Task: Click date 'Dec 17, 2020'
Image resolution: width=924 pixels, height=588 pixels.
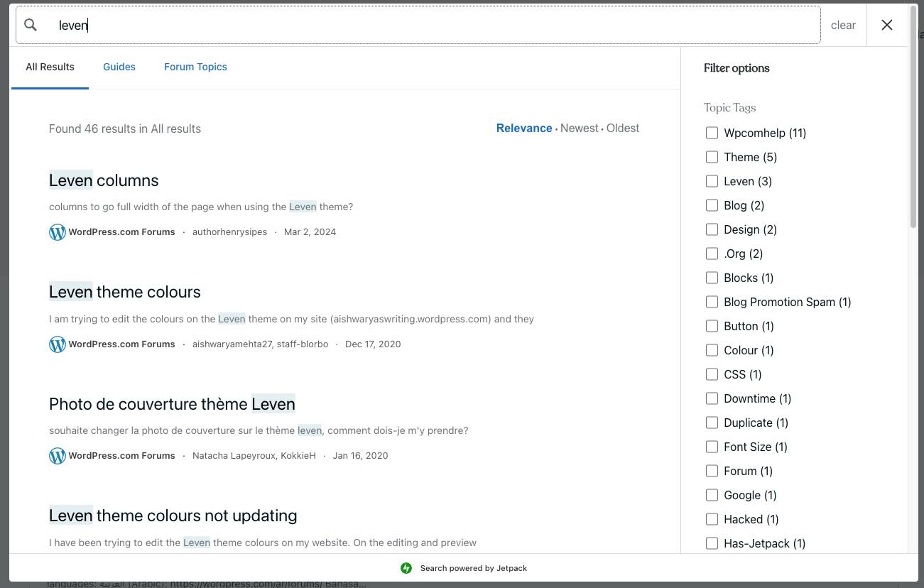Action: [373, 344]
